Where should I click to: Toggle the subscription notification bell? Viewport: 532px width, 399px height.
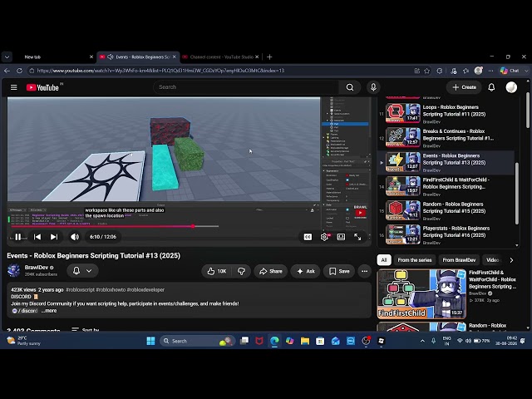tap(76, 271)
